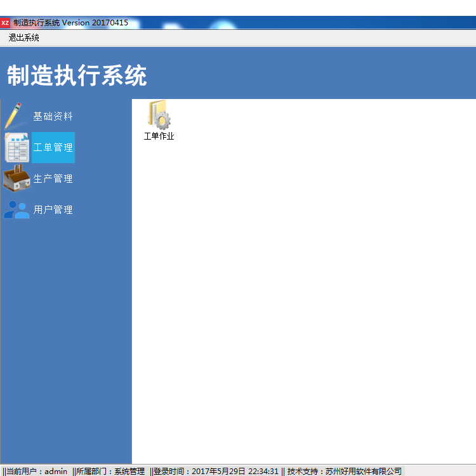476x476 pixels.
Task: Select the 基础资料 sidebar label
Action: point(53,116)
